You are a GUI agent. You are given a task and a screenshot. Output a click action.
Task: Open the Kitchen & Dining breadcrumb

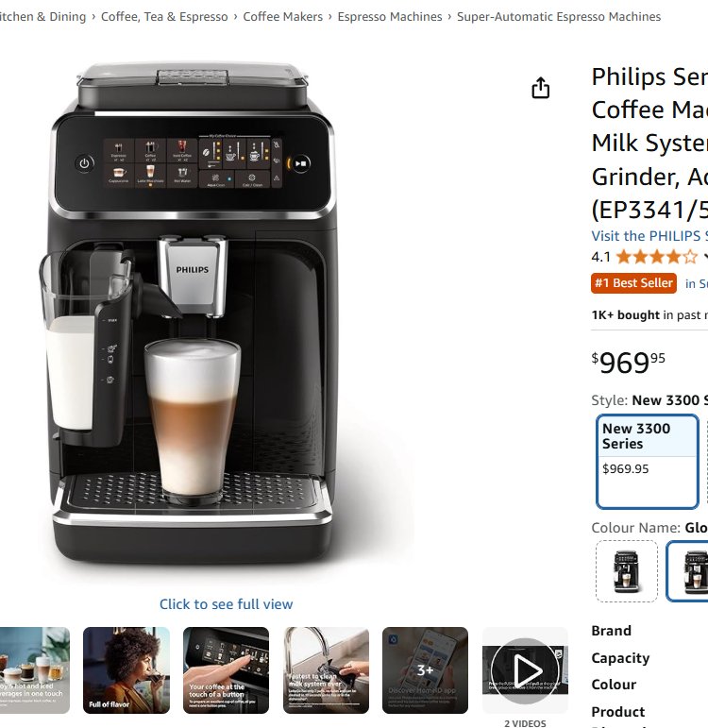point(42,17)
